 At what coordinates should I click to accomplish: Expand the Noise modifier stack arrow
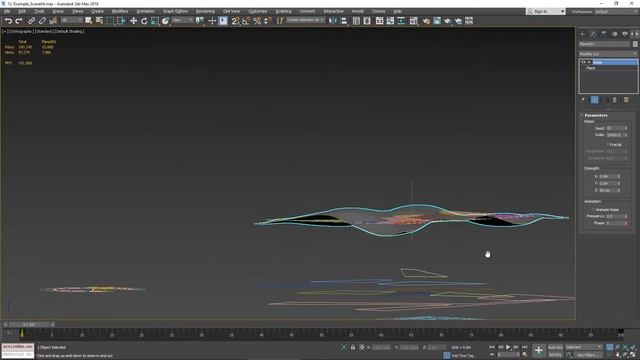click(x=589, y=62)
